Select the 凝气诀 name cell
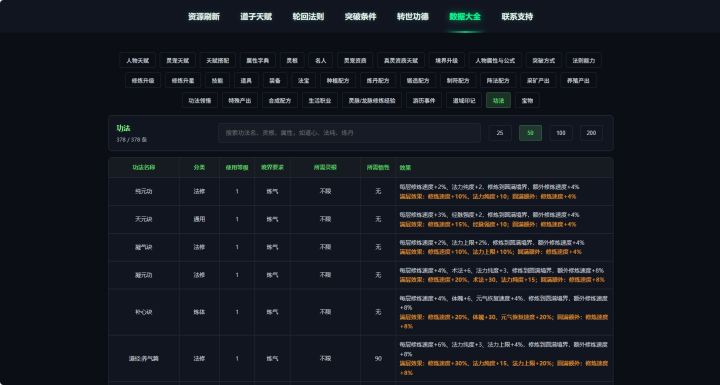Screen dimensions: 720x385 (x=144, y=247)
